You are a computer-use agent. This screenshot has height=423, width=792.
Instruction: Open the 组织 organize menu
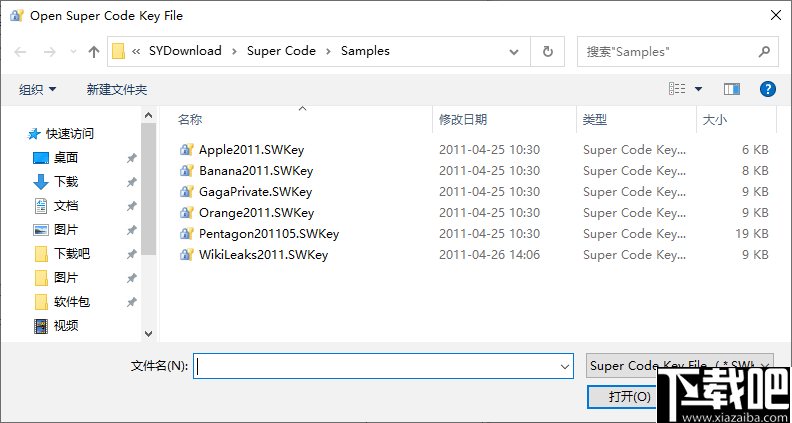pyautogui.click(x=37, y=90)
